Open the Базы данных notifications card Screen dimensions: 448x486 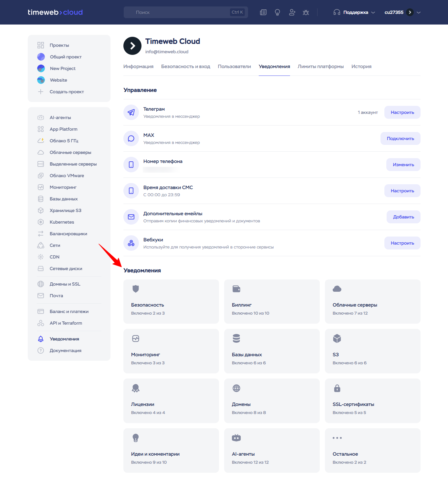tap(272, 351)
